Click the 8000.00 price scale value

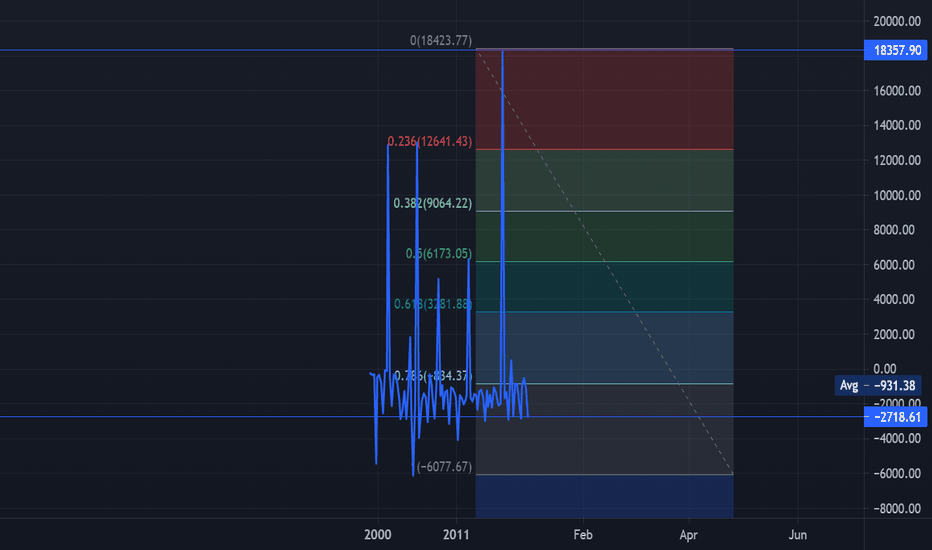(x=894, y=230)
